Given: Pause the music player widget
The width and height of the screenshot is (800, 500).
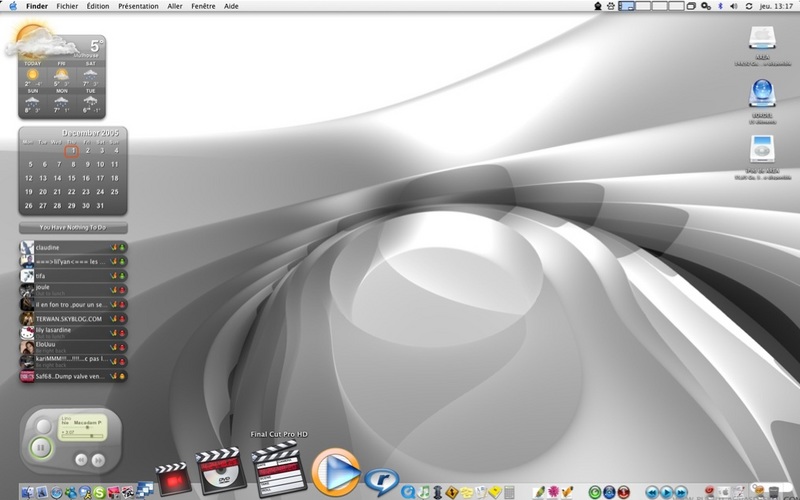Looking at the screenshot, I should point(40,448).
